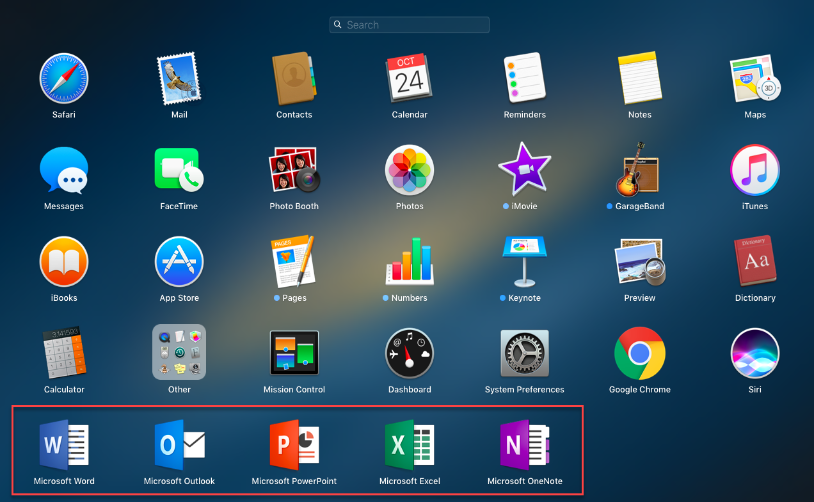Launch Reminders

[x=524, y=78]
